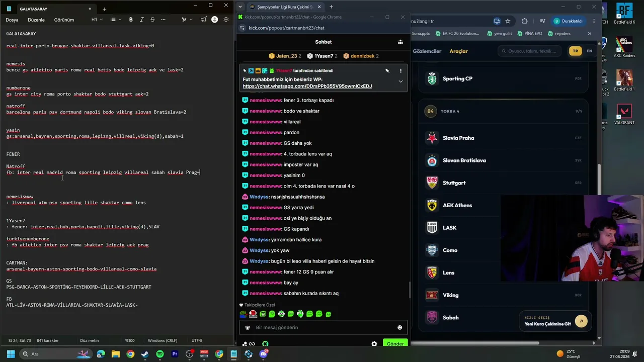Open Chrome three-dot menu
The image size is (644, 362).
click(595, 21)
